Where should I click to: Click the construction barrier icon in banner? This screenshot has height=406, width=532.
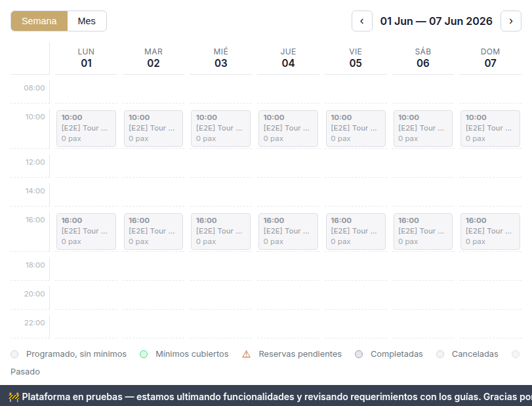(14, 397)
